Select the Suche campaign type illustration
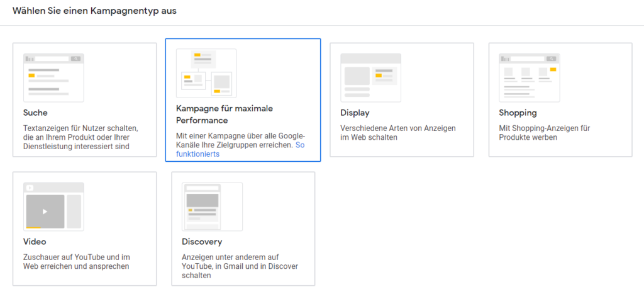The height and width of the screenshot is (299, 644). tap(53, 77)
